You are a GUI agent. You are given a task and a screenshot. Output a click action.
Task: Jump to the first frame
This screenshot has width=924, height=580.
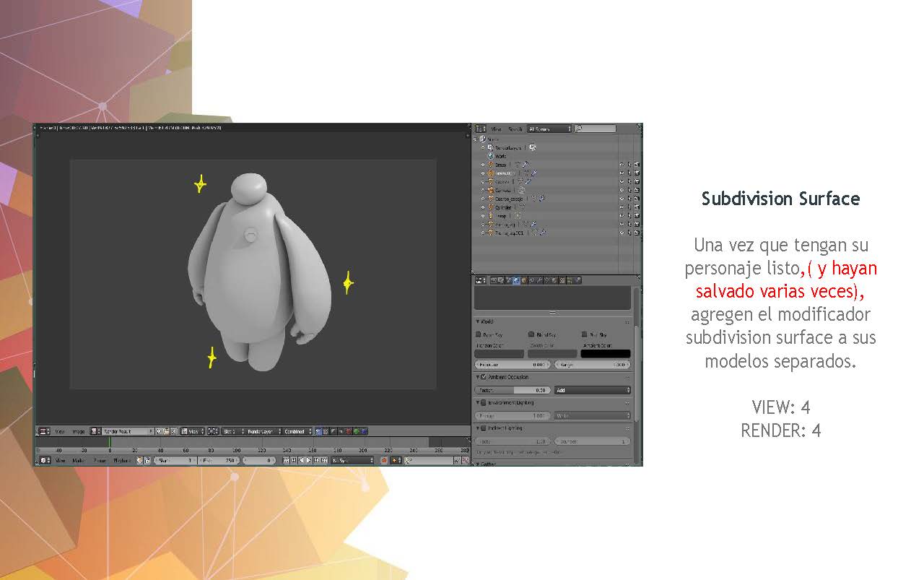click(287, 460)
